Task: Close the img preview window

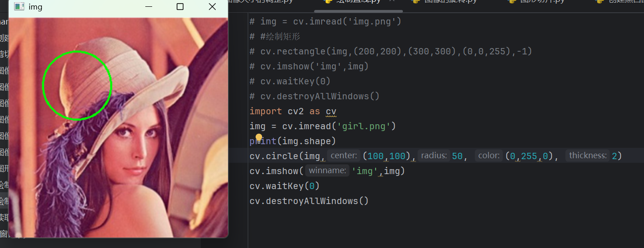Action: point(212,6)
